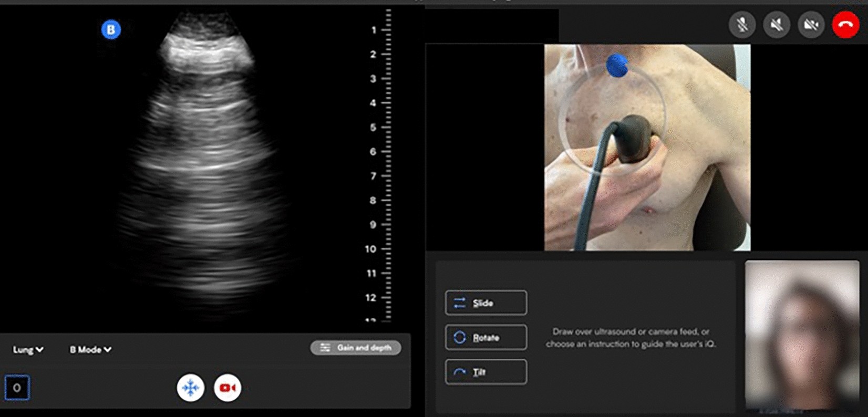Image resolution: width=868 pixels, height=417 pixels.
Task: End the call with red hang-up button
Action: (845, 24)
